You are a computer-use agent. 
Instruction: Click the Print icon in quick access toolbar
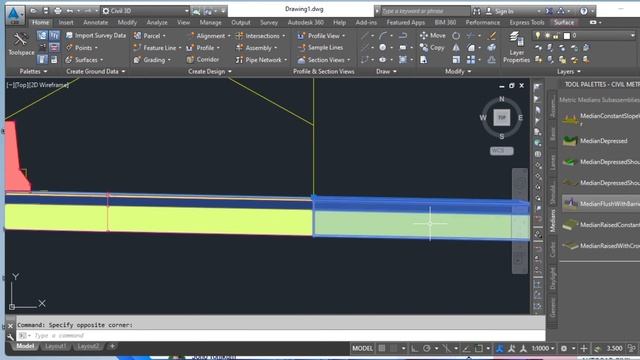pos(58,11)
